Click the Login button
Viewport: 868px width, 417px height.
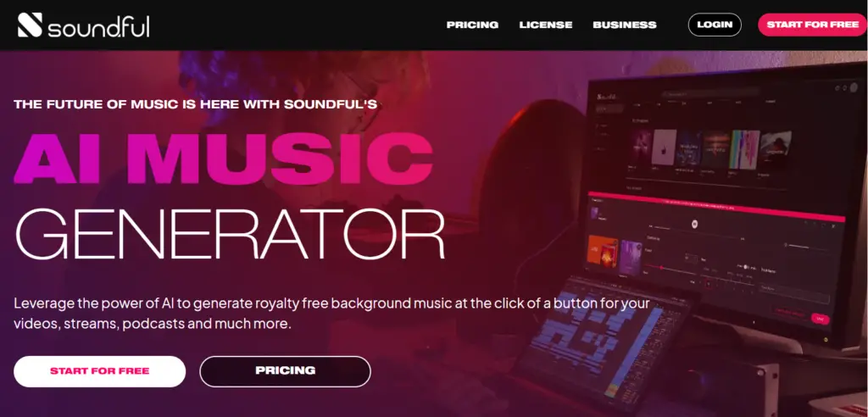tap(715, 25)
